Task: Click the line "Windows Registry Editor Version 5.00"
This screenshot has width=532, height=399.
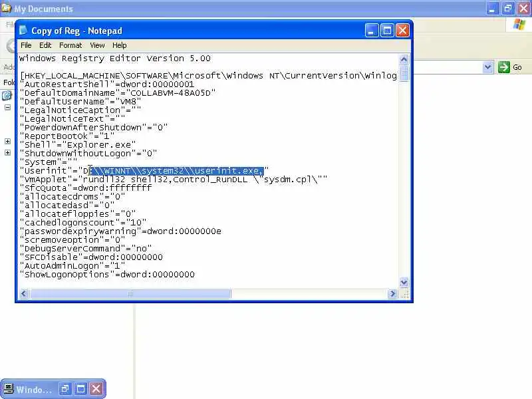Action: pos(114,59)
